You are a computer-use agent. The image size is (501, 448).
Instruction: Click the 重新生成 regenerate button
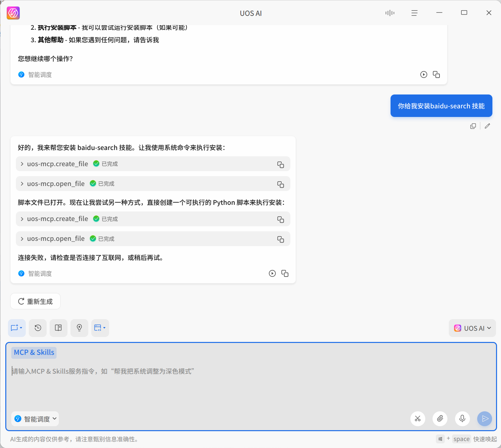[x=35, y=301]
